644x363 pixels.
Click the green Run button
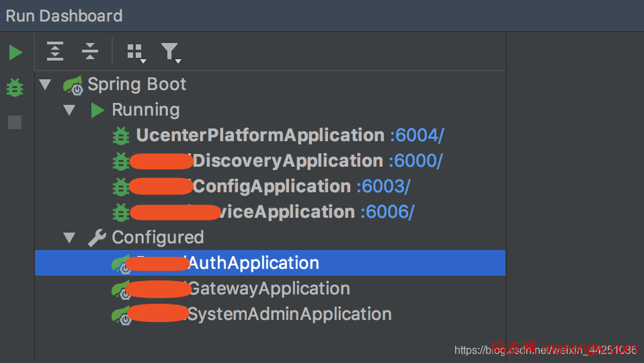coord(15,52)
